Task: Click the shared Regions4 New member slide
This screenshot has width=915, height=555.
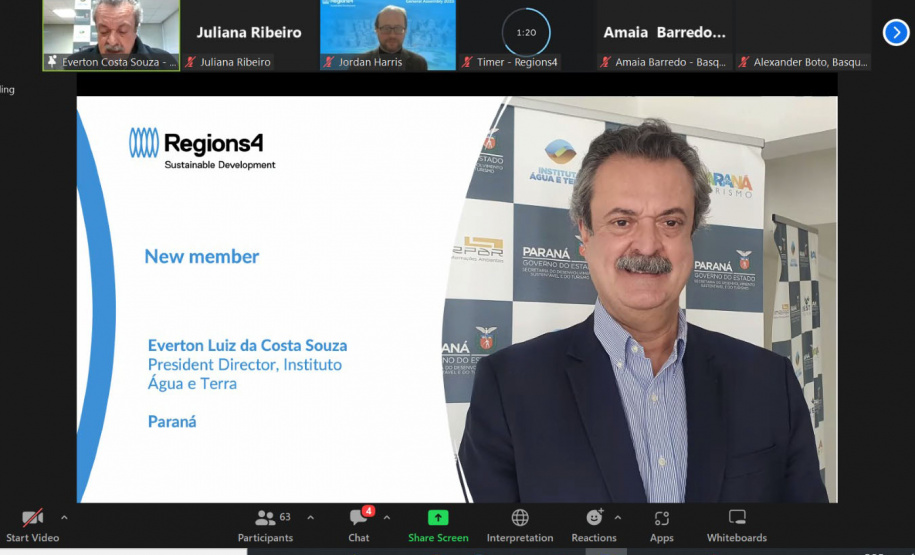Action: (457, 300)
